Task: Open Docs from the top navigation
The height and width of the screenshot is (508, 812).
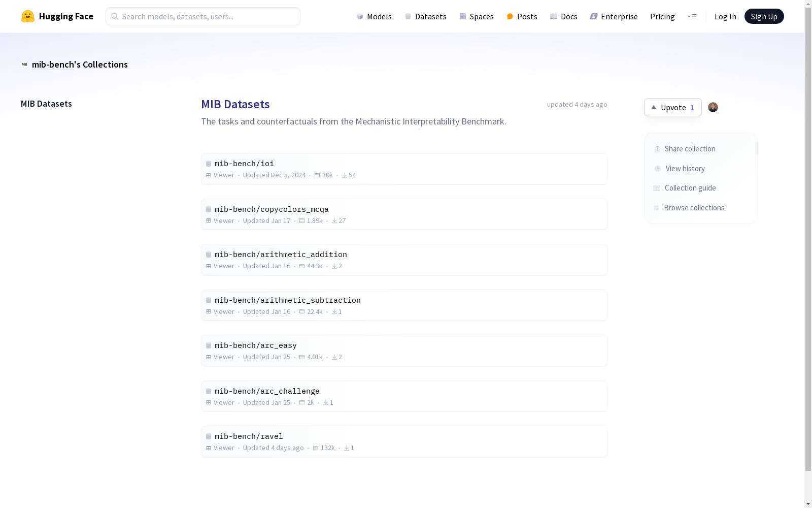Action: [x=564, y=16]
